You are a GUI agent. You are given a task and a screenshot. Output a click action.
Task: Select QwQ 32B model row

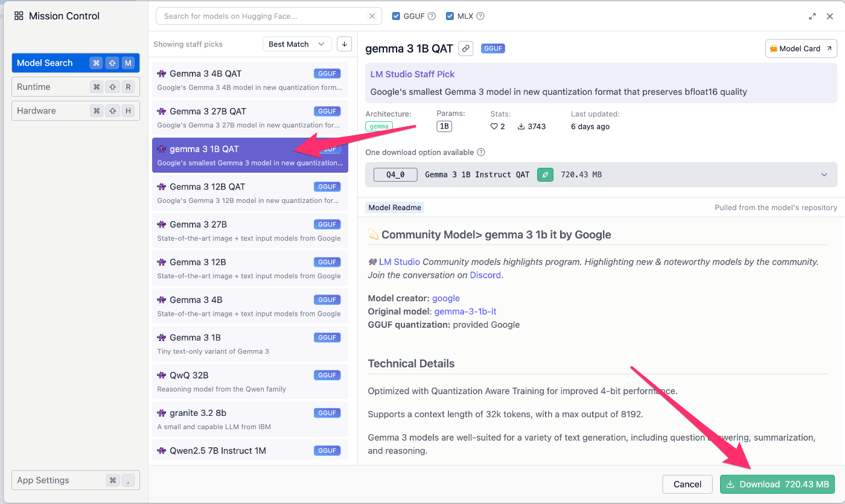tap(250, 381)
